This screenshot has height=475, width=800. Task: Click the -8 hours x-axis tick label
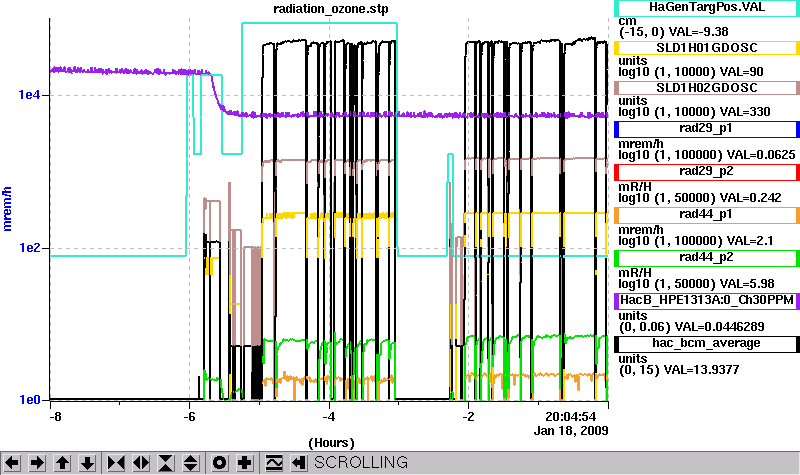point(55,416)
